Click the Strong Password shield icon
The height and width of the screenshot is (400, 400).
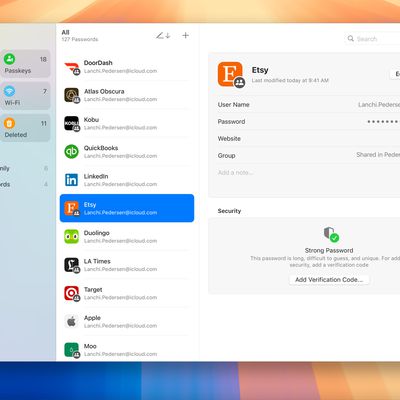click(331, 234)
